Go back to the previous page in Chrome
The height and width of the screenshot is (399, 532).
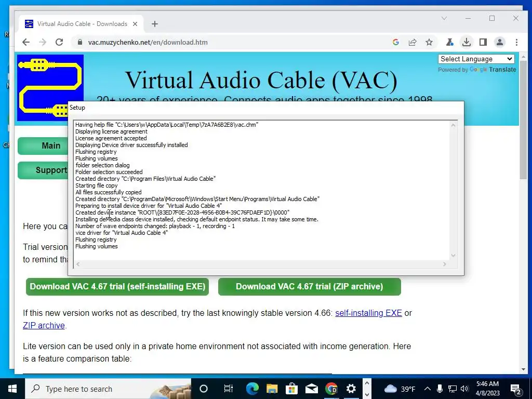tap(26, 42)
